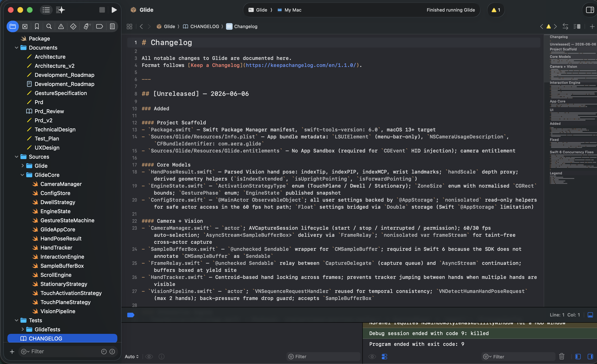Click the variables view eye quick look
Viewport: 597px width, 364px height.
pos(149,357)
